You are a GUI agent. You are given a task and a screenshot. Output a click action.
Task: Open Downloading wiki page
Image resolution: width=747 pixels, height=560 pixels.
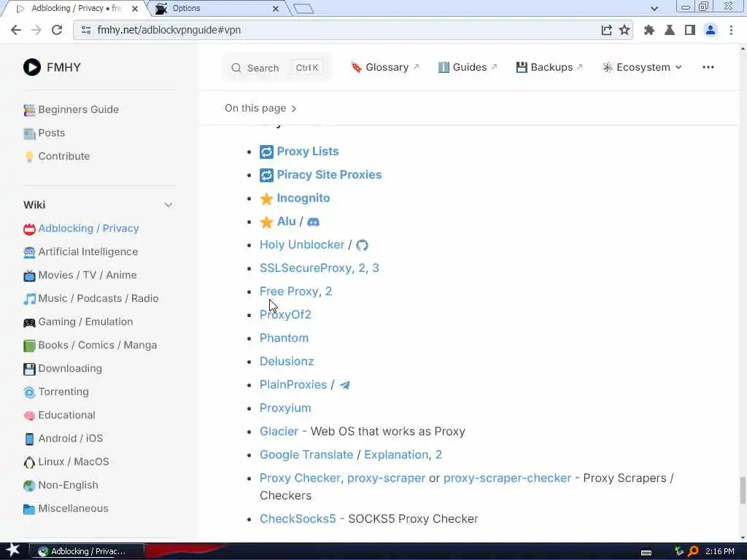click(63, 368)
